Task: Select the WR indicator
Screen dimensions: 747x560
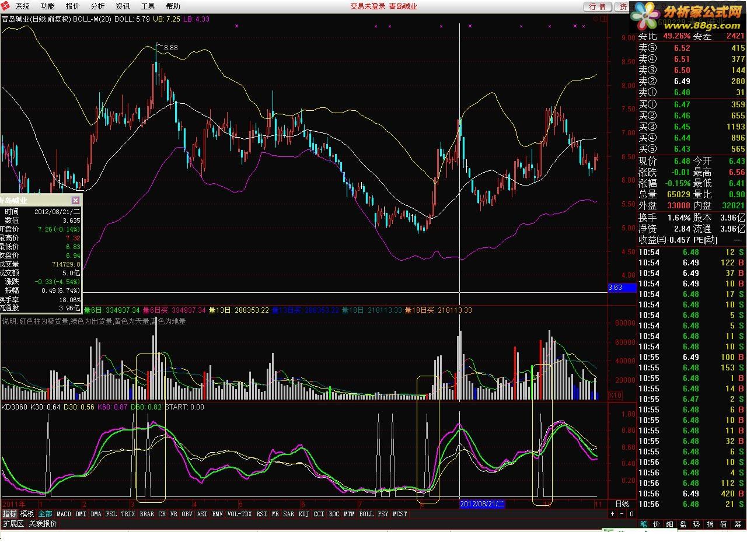Action: [275, 514]
